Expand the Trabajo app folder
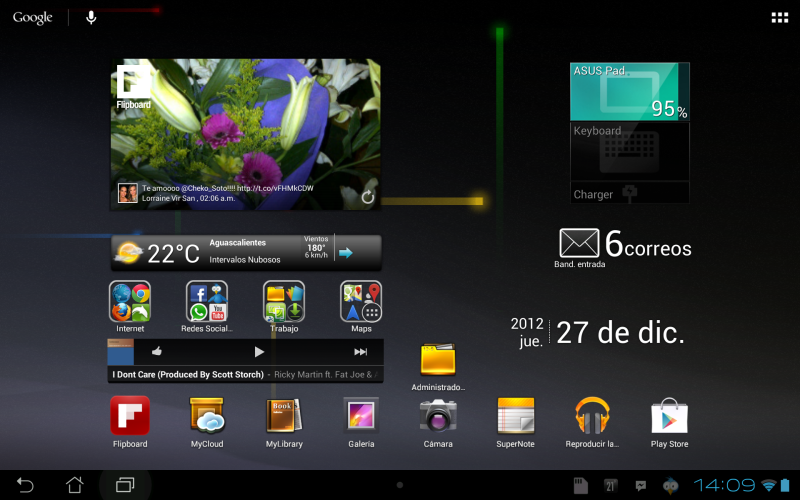 click(284, 301)
